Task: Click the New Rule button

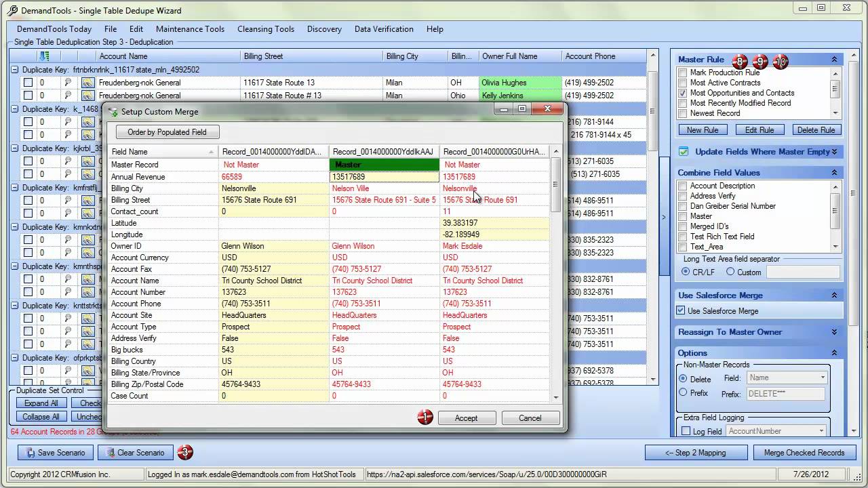Action: [x=703, y=130]
